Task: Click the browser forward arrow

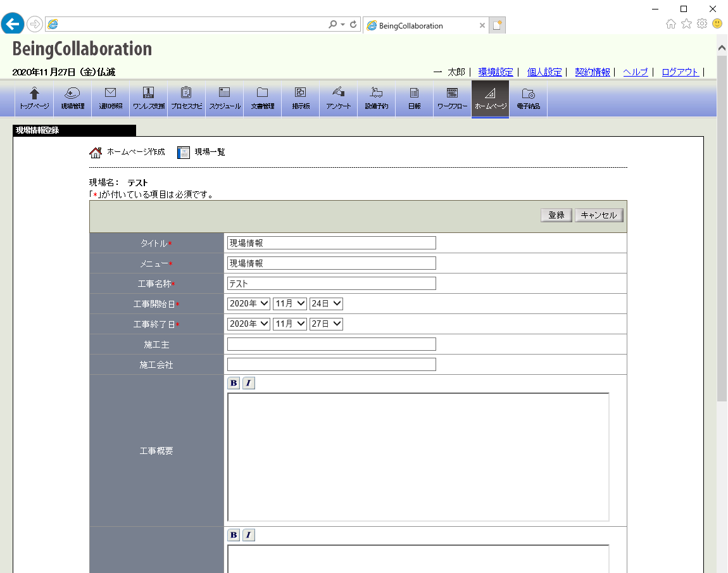Action: (x=34, y=24)
